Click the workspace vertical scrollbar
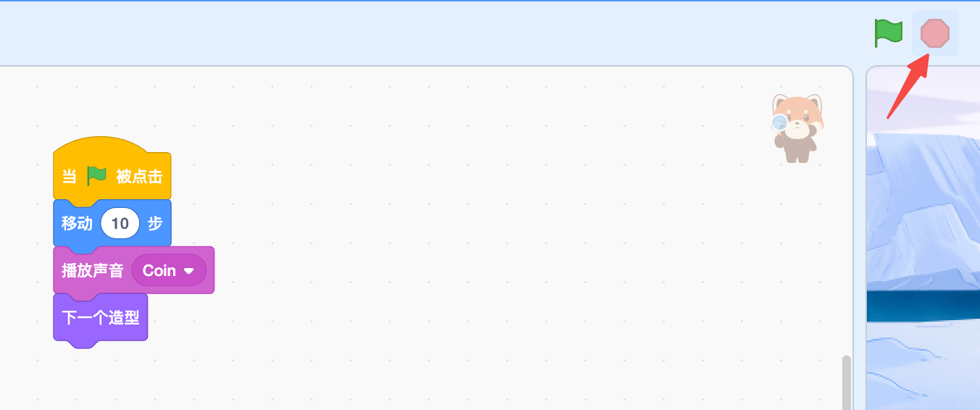This screenshot has width=980, height=410. coord(846,382)
